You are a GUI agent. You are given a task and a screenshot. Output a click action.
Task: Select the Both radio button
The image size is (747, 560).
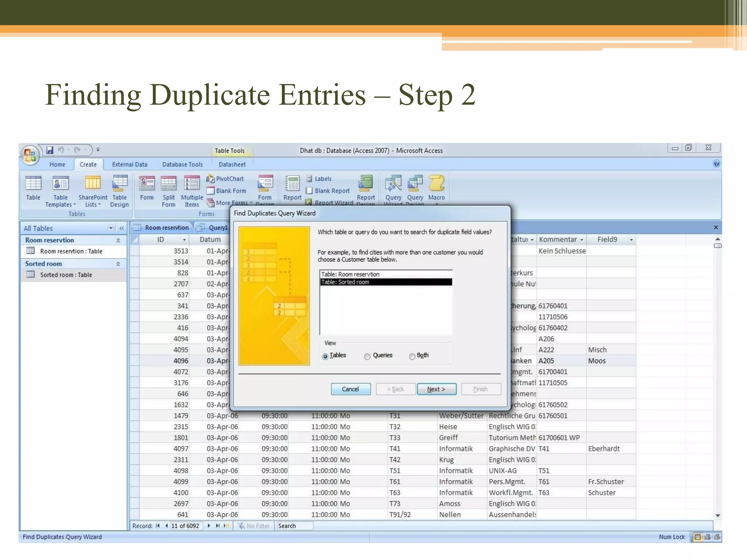pos(412,356)
